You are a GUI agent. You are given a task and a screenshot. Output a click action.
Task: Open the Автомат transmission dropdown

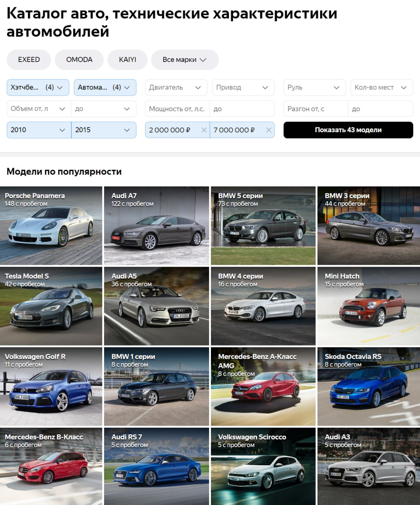coord(105,88)
